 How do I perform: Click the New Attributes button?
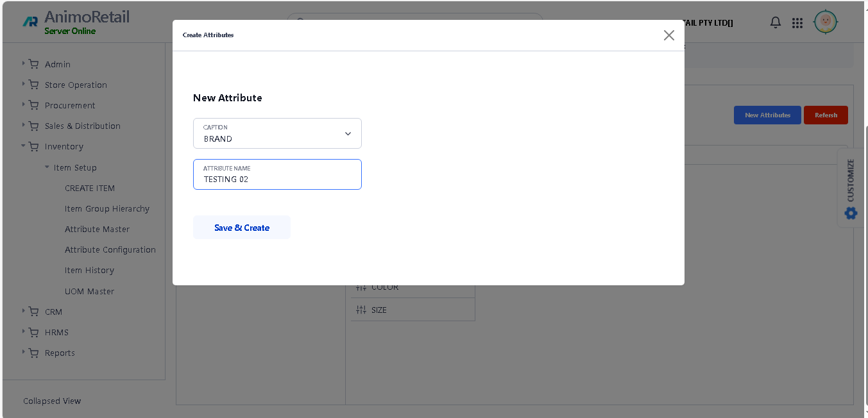[x=767, y=115]
